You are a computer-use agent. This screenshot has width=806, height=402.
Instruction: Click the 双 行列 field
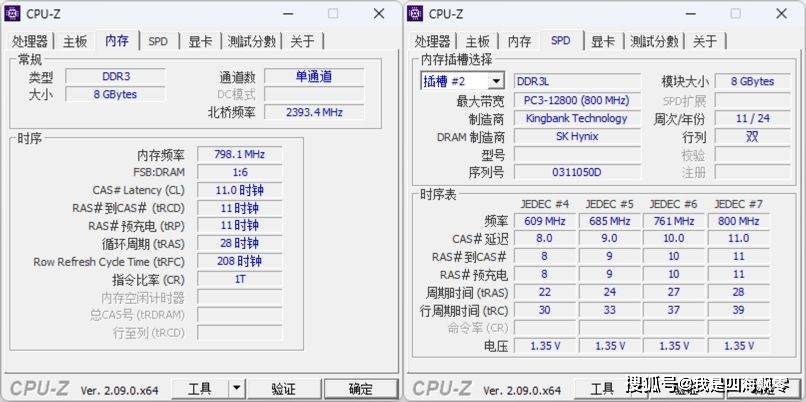pyautogui.click(x=753, y=137)
